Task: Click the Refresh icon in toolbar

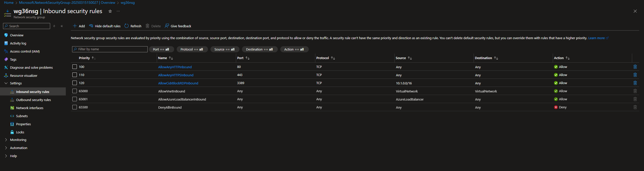Action: pos(127,26)
